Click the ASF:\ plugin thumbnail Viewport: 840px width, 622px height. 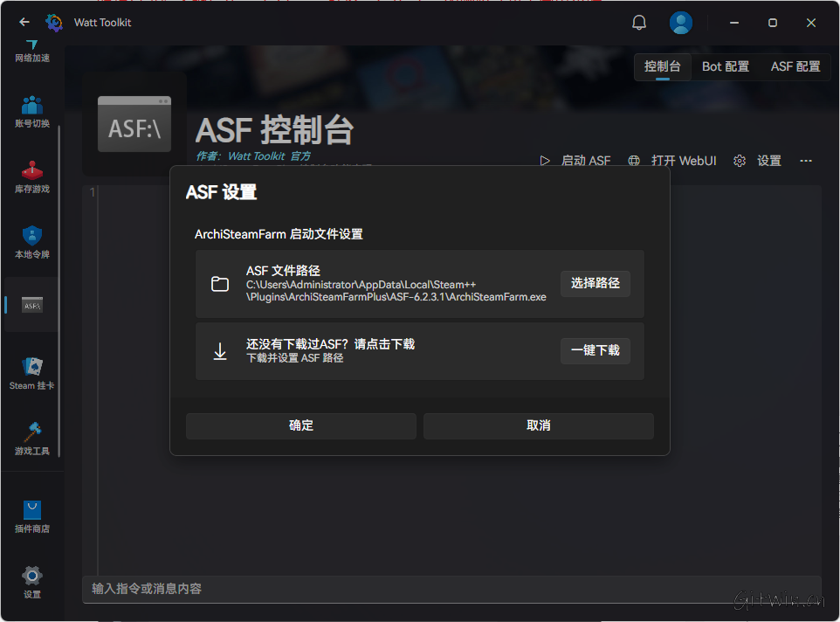tap(134, 124)
